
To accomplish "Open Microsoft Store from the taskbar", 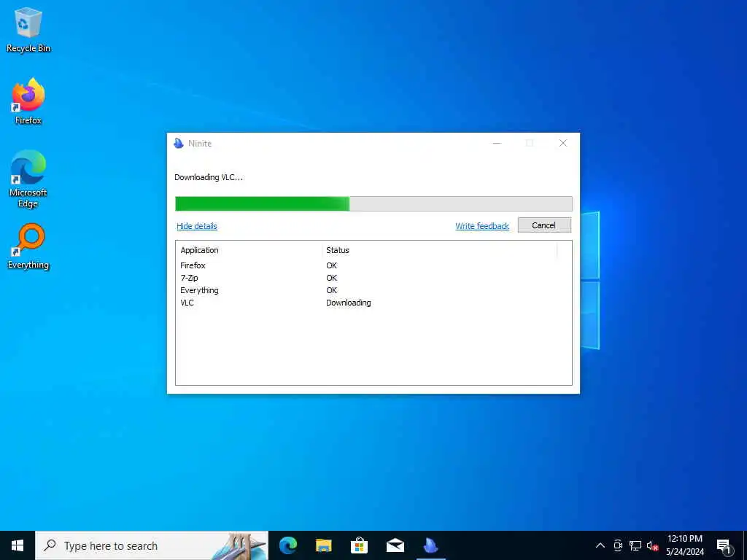I will point(359,545).
